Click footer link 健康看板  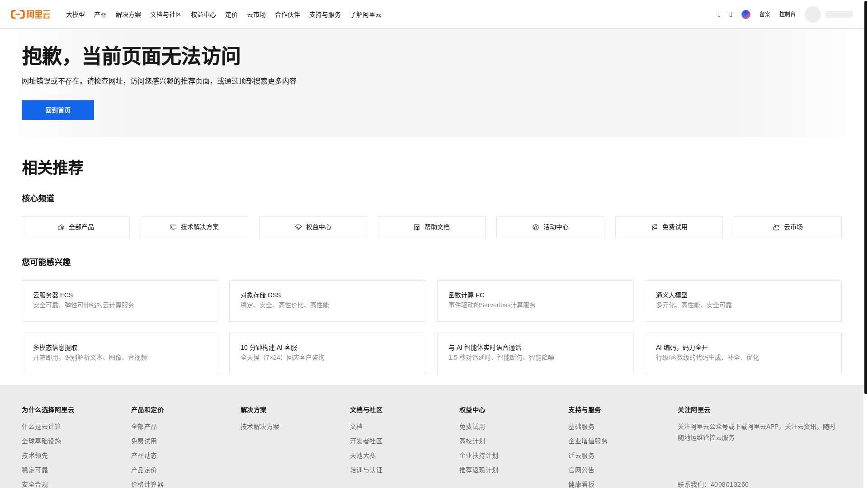(x=581, y=484)
